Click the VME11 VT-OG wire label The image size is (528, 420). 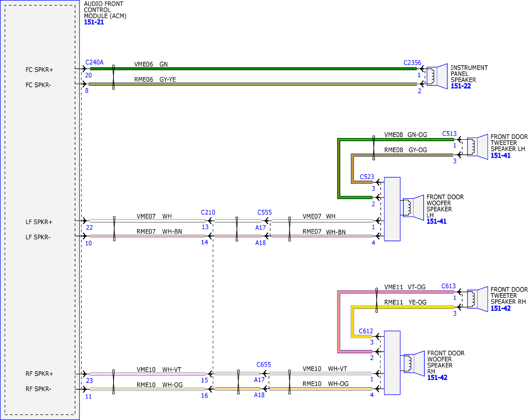coord(405,287)
